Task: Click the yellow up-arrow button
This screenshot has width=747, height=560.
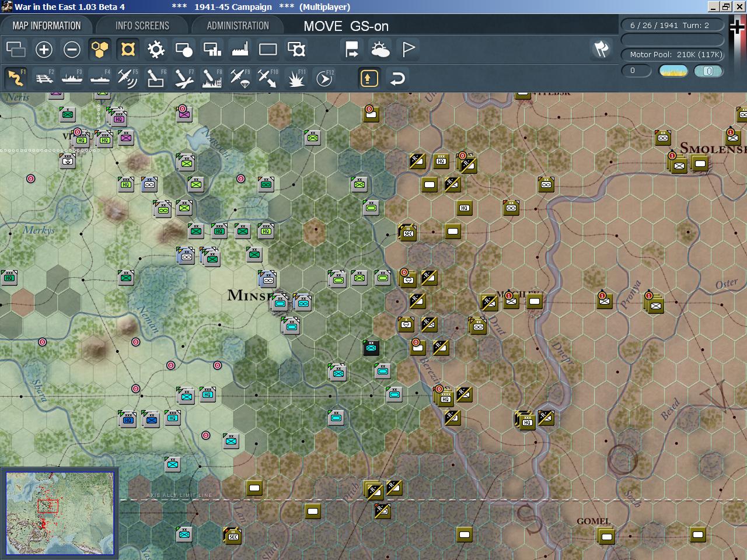Action: [369, 78]
